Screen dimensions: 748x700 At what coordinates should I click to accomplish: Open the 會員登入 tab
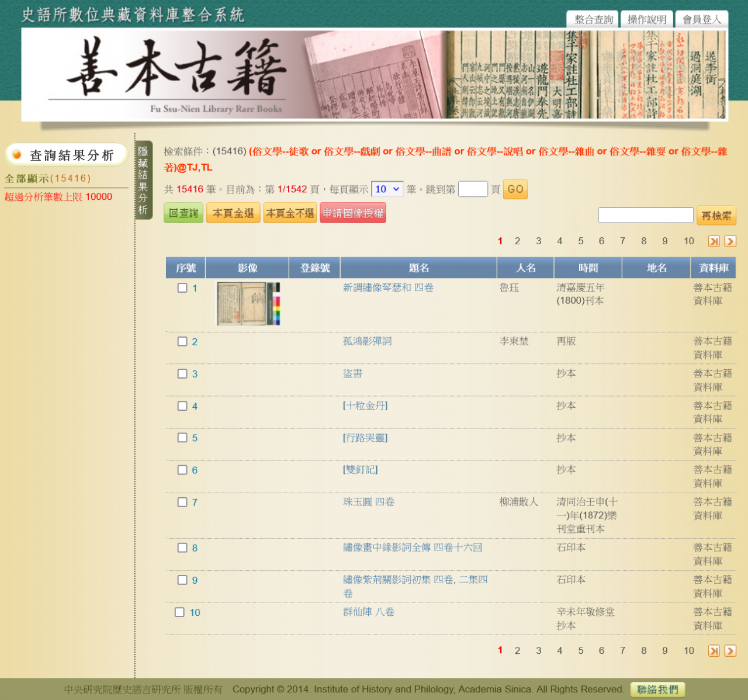tap(702, 19)
